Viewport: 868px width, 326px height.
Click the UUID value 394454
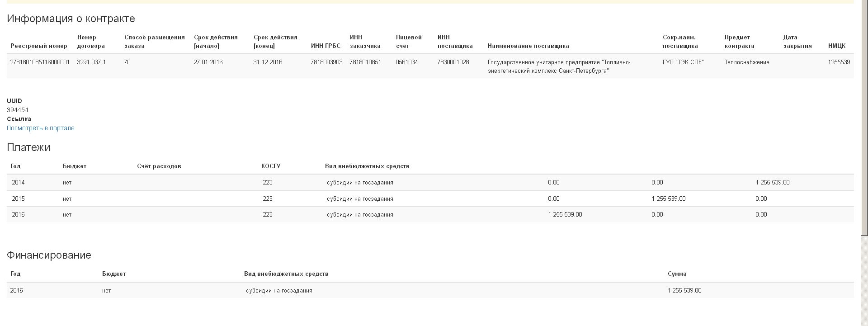18,110
